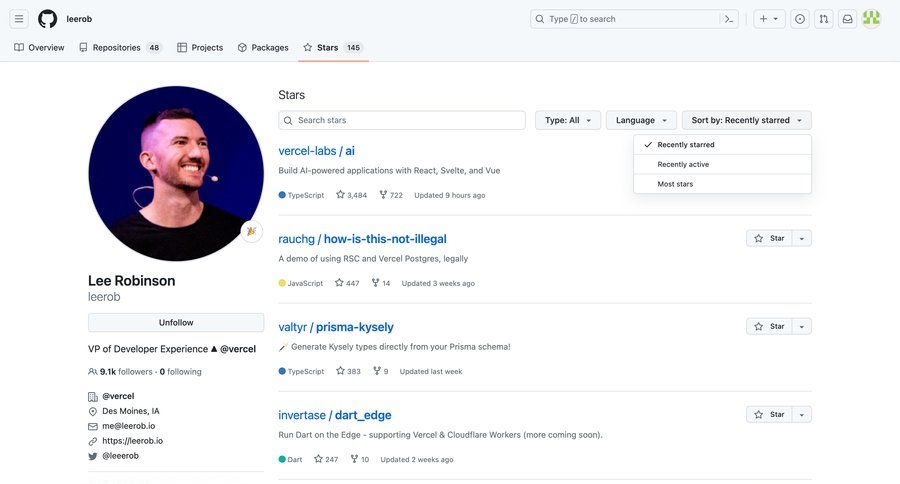Choose Most stars sort option
This screenshot has width=900, height=484.
[x=675, y=184]
